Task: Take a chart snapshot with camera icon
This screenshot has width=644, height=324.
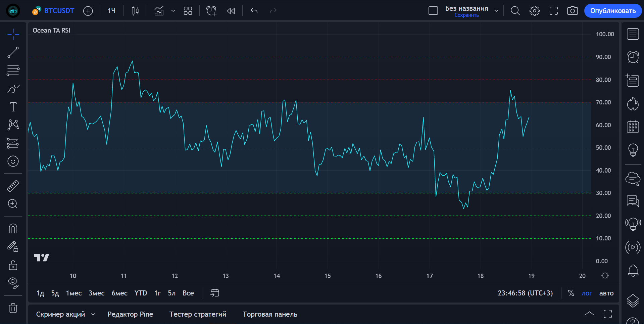Action: pos(572,11)
